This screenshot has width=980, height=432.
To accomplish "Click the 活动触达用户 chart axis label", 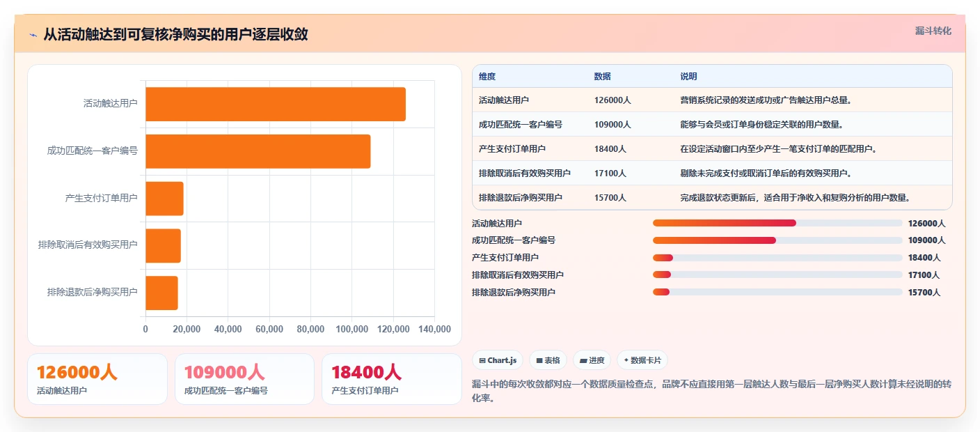I will coord(110,104).
